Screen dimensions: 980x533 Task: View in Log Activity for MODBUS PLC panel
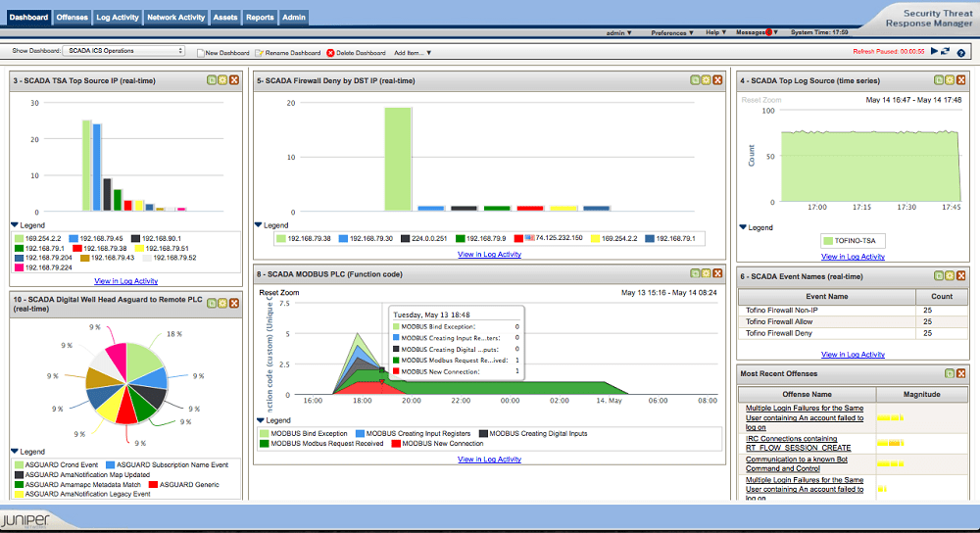coord(489,460)
